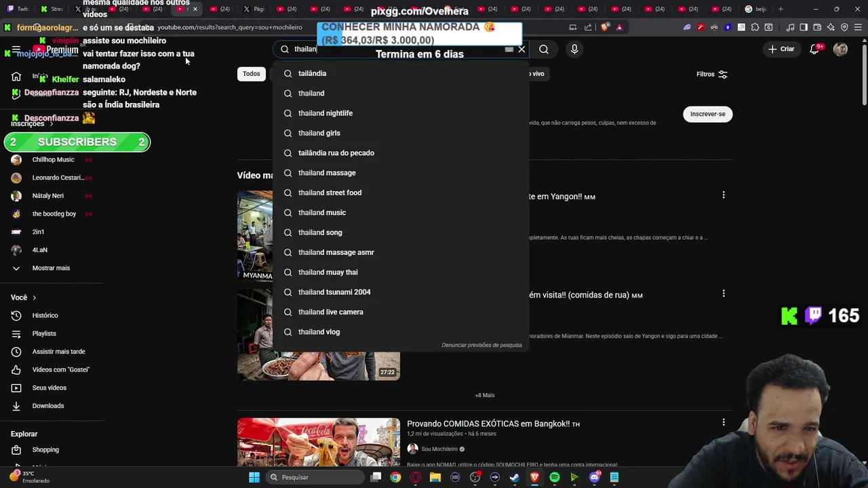Choose the 'tailândia' search suggestion
The height and width of the screenshot is (488, 868).
401,73
